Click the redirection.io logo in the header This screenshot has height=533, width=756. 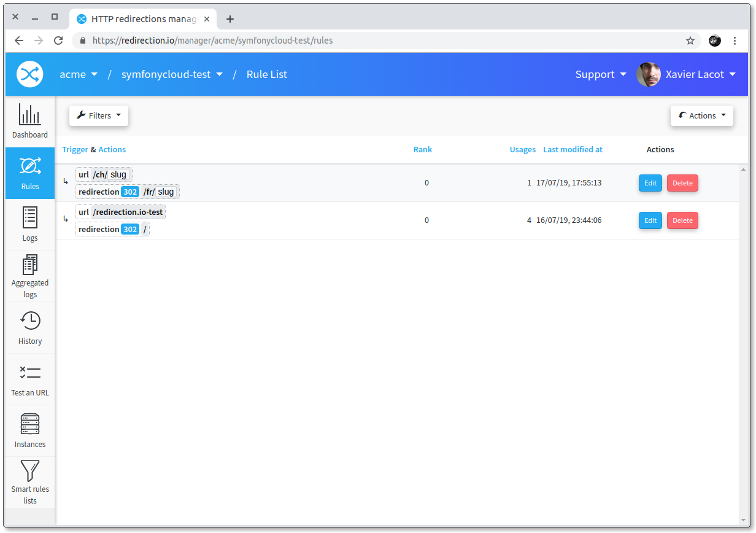click(29, 74)
